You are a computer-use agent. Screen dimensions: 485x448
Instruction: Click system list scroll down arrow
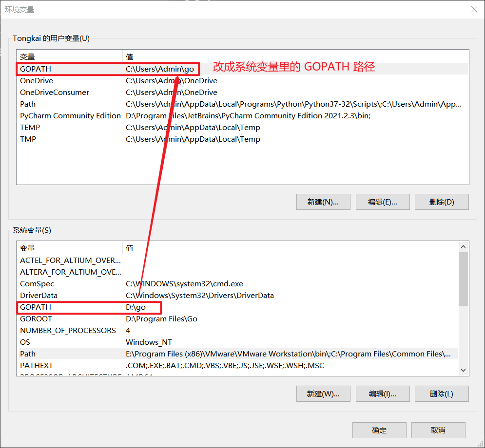(463, 370)
